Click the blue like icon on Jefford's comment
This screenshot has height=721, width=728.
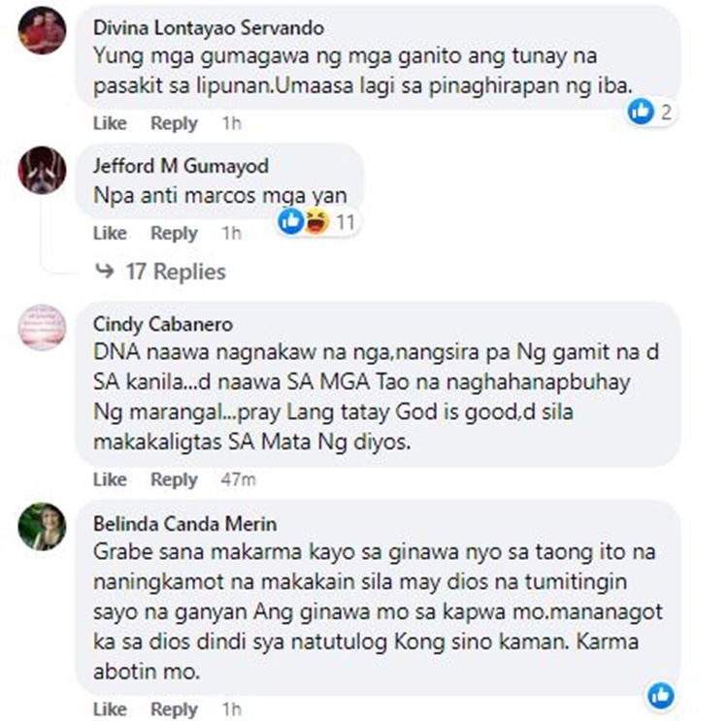(291, 221)
